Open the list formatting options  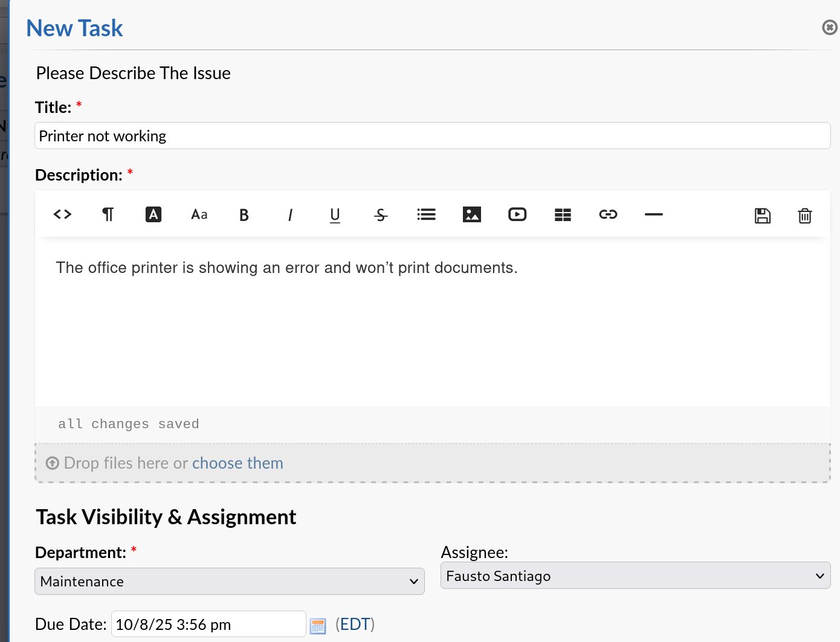point(427,214)
